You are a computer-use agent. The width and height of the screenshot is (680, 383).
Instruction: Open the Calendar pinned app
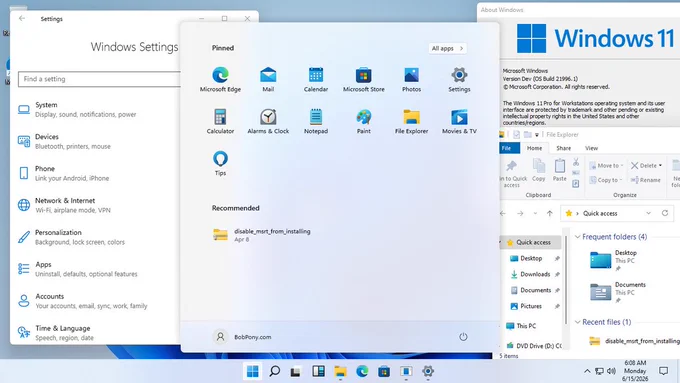pos(316,79)
